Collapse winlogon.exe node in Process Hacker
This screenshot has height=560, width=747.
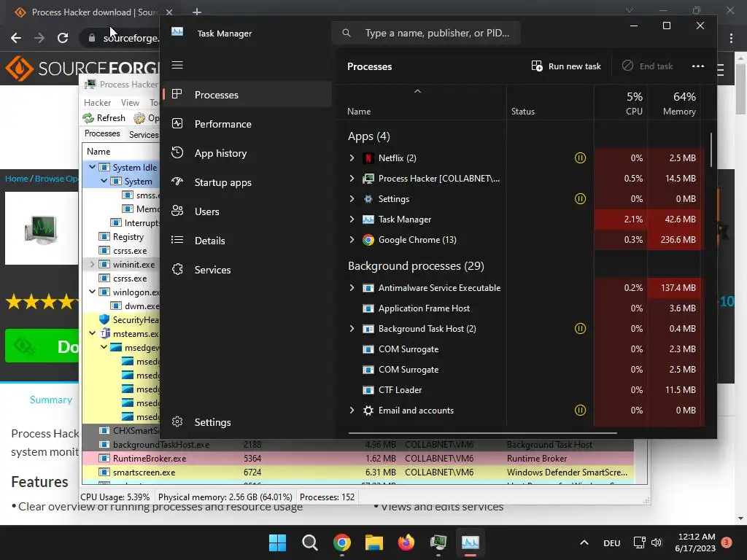coord(92,292)
